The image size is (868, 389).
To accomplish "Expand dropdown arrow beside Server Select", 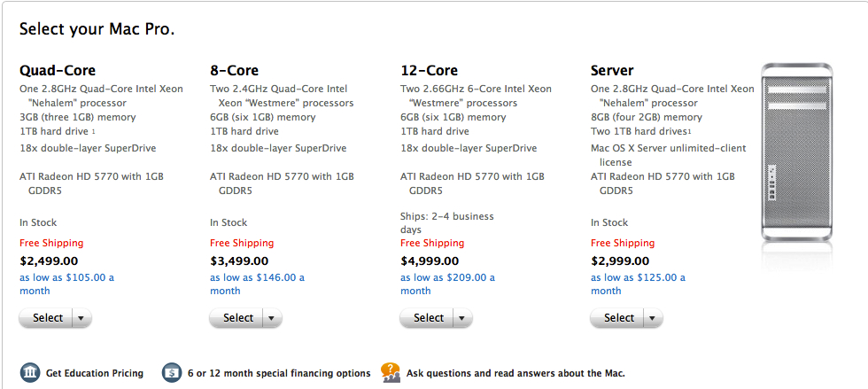I will pos(652,318).
